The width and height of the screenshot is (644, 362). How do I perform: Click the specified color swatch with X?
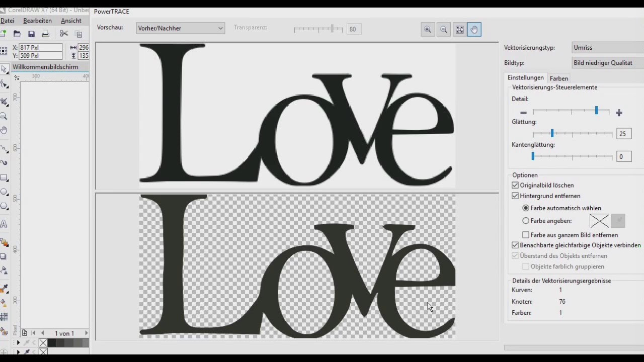point(599,221)
